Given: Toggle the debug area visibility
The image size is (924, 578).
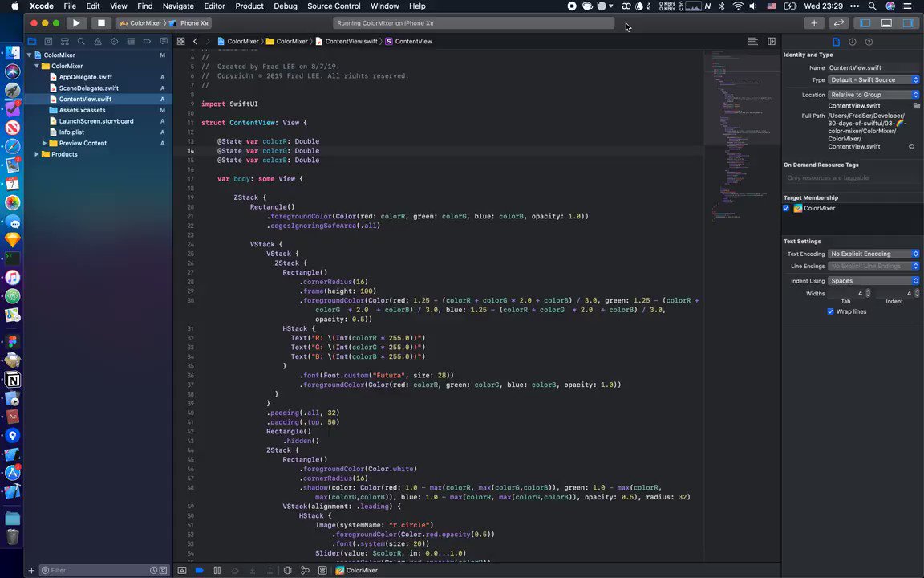Looking at the screenshot, I should 886,23.
